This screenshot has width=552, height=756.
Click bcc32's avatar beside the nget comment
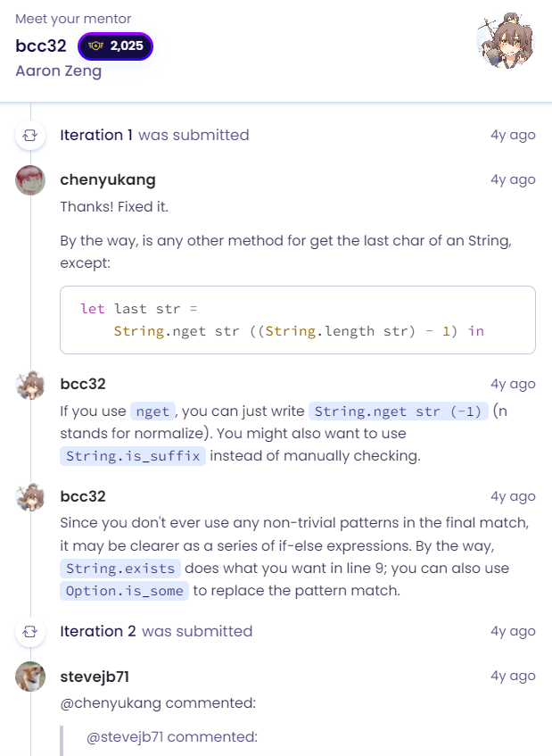coord(30,385)
